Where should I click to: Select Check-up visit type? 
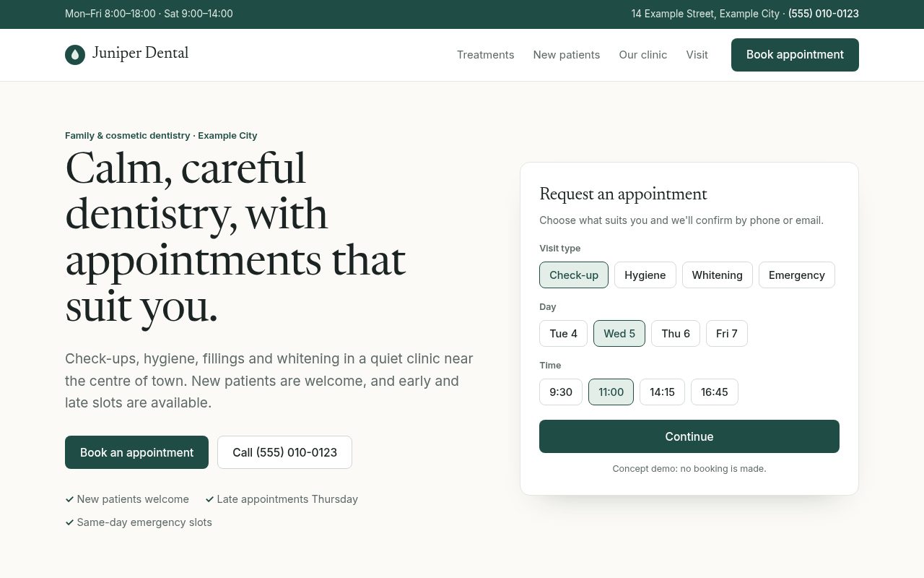574,275
